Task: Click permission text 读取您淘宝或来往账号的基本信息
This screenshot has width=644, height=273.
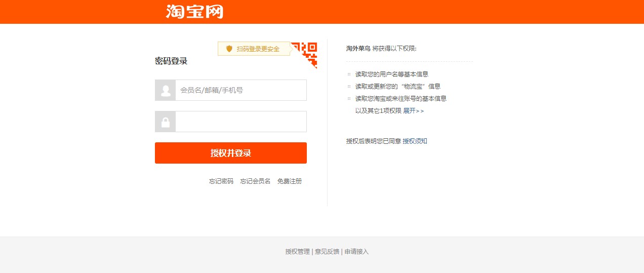Action: click(x=401, y=99)
